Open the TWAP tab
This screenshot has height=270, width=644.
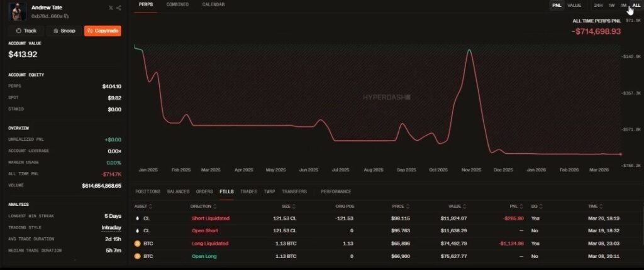pos(269,192)
